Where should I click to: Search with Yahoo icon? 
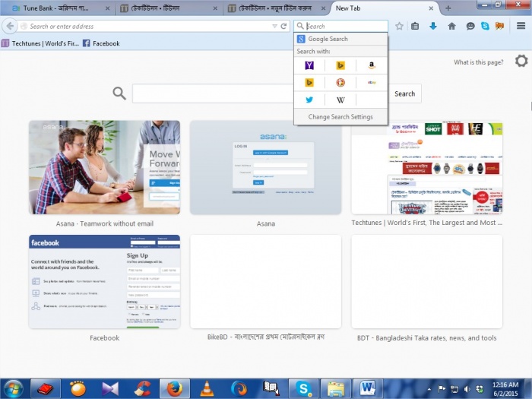point(309,65)
